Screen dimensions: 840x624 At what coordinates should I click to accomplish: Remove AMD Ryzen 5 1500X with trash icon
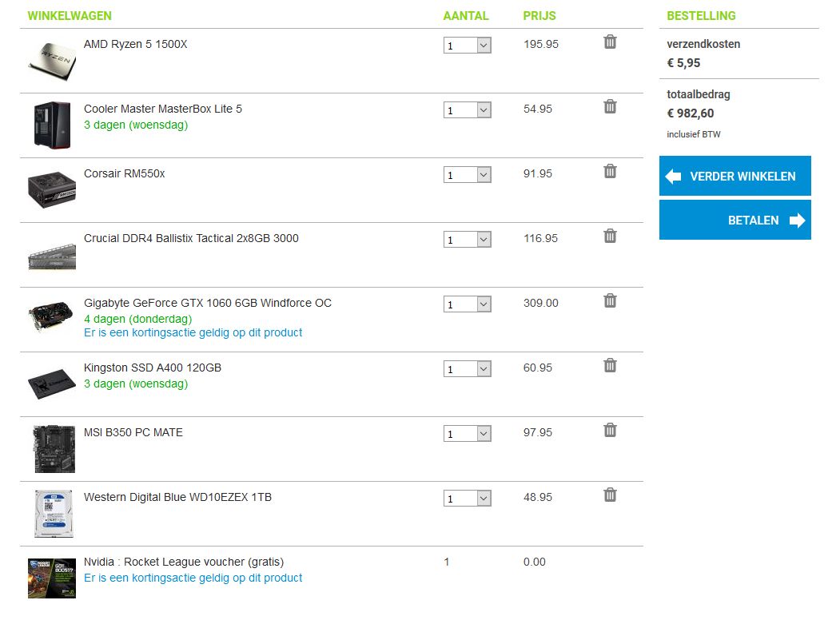click(x=610, y=42)
